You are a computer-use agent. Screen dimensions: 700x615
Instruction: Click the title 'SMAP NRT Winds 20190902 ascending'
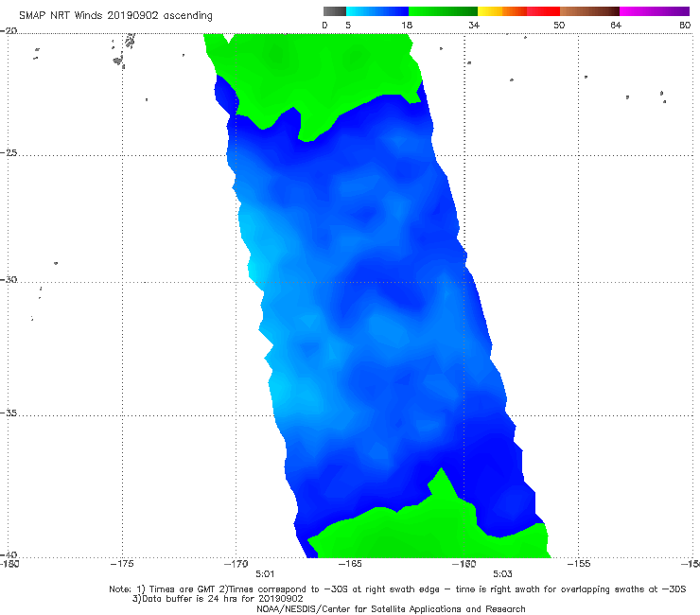pyautogui.click(x=115, y=16)
